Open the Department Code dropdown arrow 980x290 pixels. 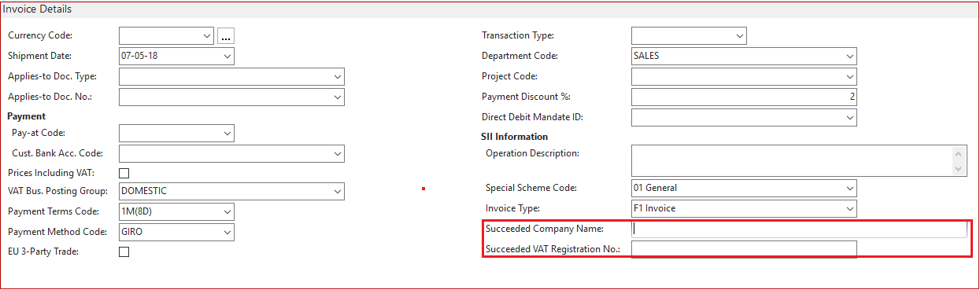tap(849, 57)
